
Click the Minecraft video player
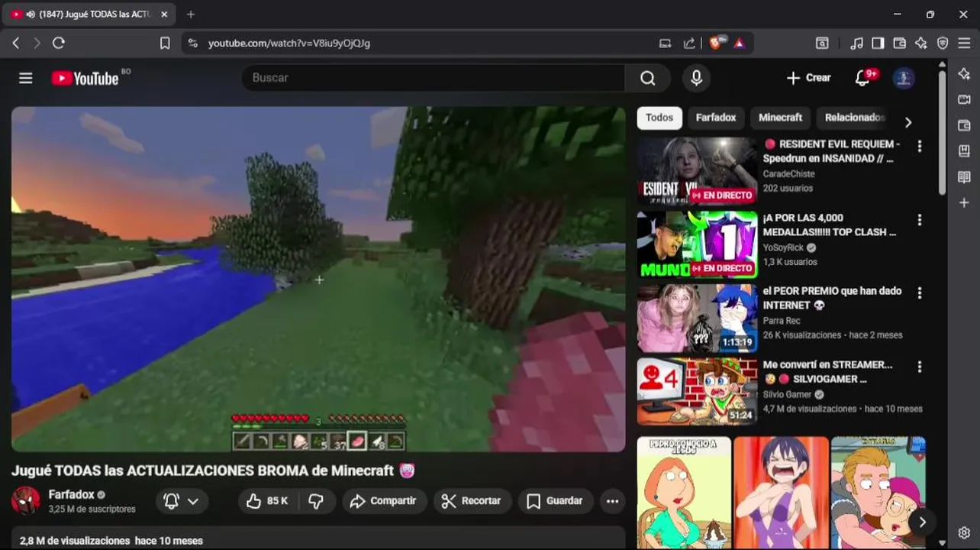318,279
